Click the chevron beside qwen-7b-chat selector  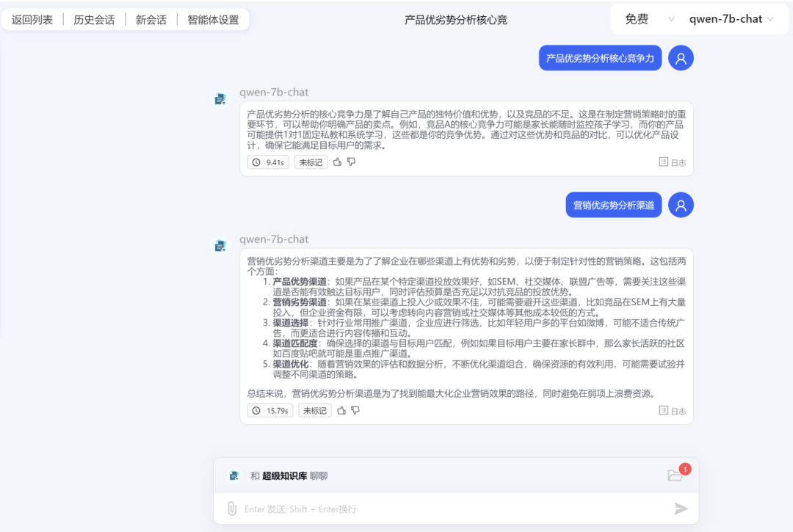[770, 19]
